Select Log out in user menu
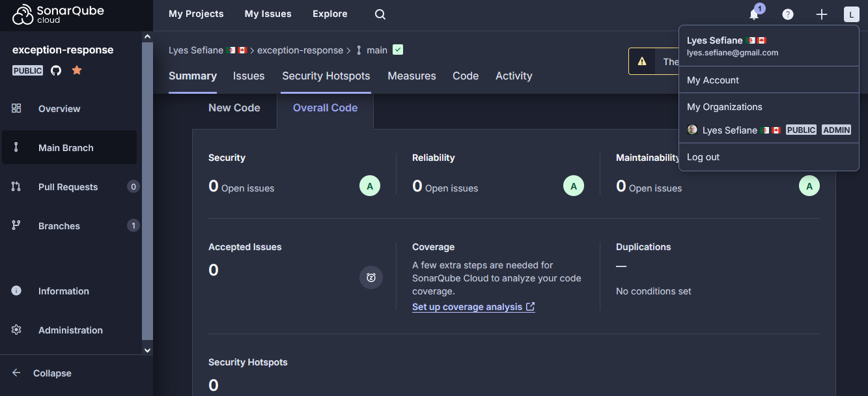Screen dimensions: 868x396 (769, 157)
